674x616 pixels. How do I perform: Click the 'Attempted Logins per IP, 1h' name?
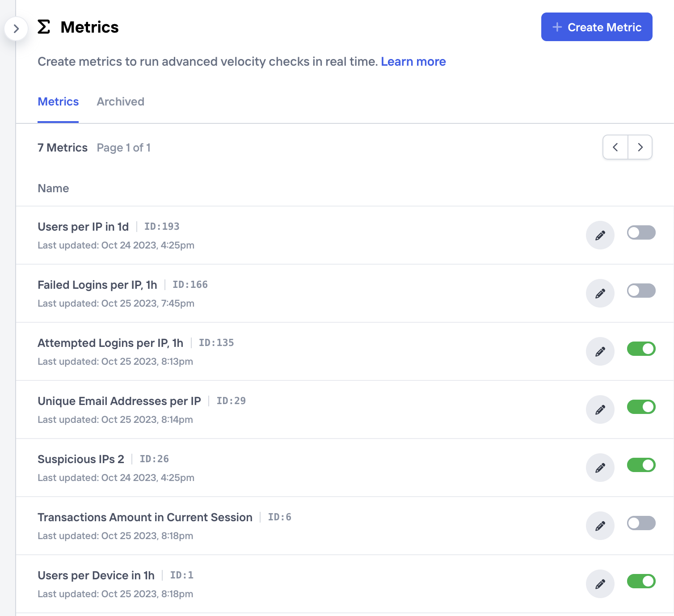pos(110,343)
